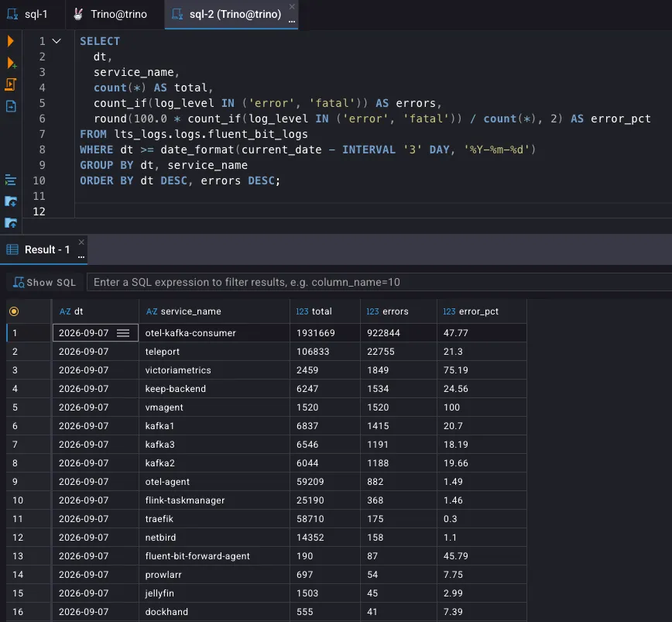Collapse the SELECT statement fold at line 1
Screen dimensions: 672x622
click(57, 41)
